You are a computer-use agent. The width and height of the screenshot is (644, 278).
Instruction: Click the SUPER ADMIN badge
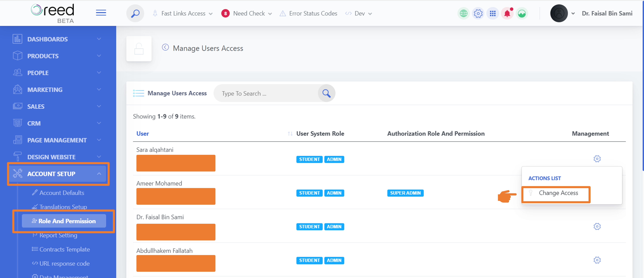(x=405, y=193)
